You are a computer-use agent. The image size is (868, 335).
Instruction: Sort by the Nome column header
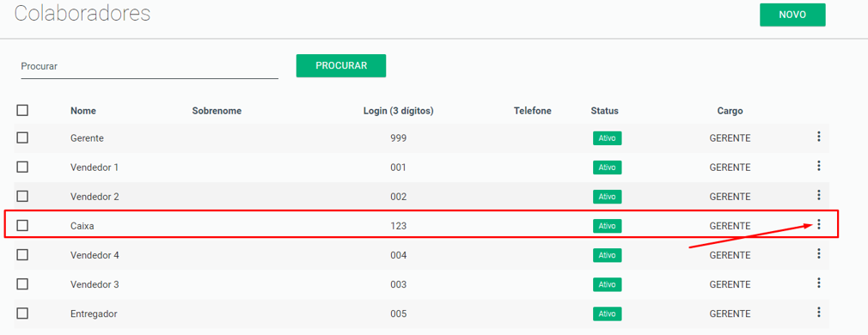coord(83,111)
